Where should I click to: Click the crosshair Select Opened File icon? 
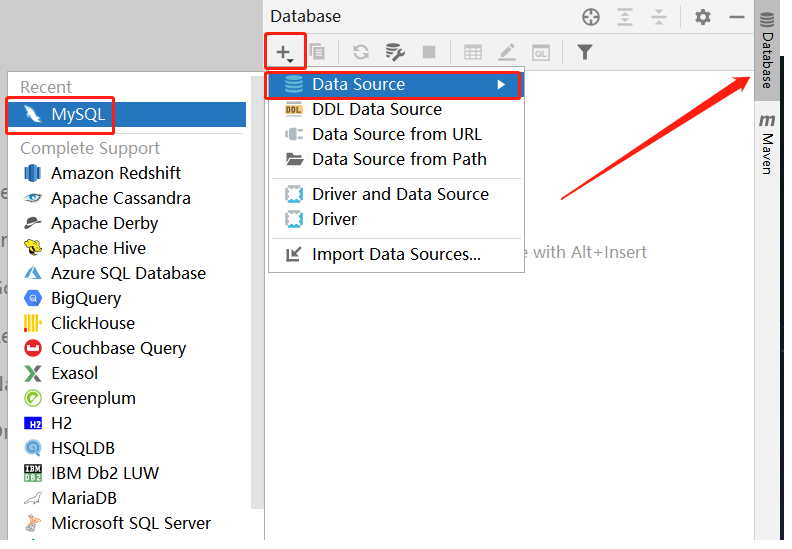(x=590, y=17)
